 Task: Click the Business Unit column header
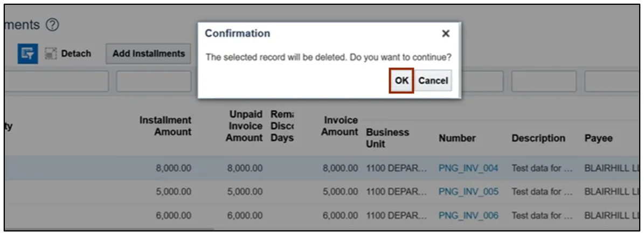click(387, 138)
